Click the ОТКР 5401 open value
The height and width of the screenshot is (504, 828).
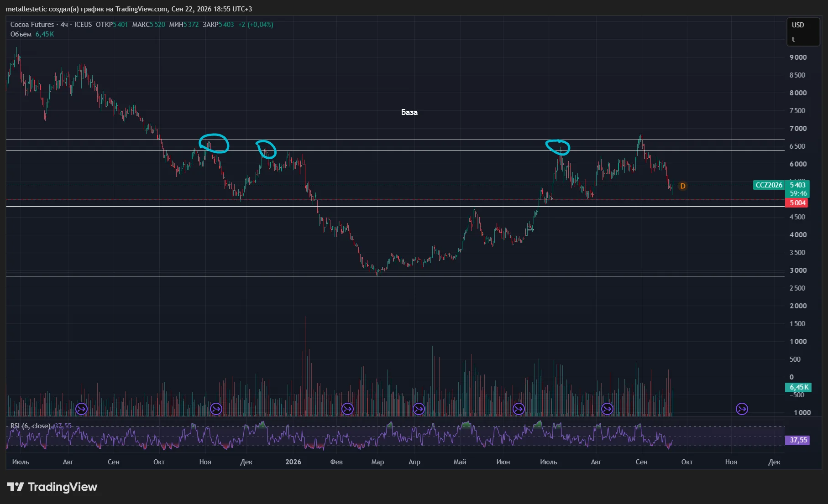(112, 25)
